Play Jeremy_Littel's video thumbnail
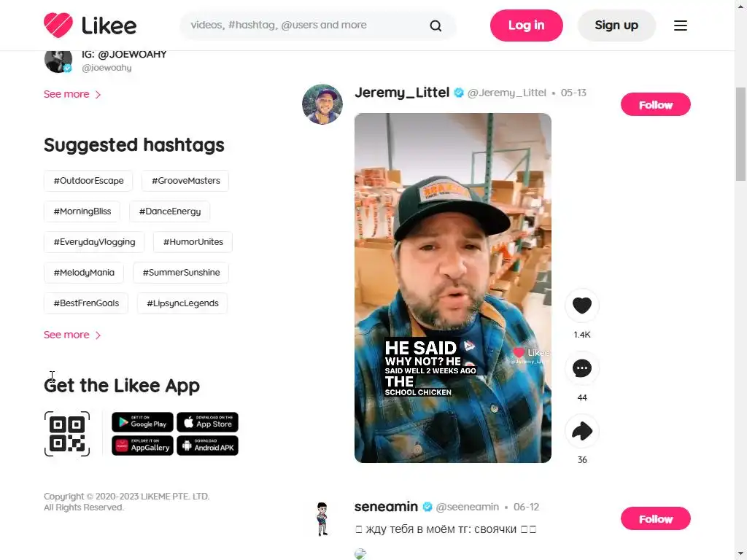 point(453,287)
